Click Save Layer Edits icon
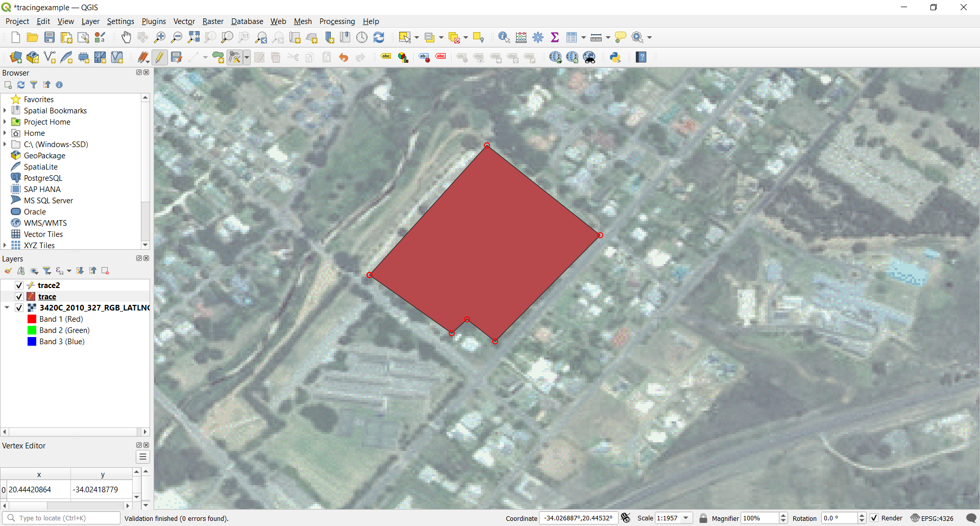The image size is (980, 526). (x=177, y=57)
